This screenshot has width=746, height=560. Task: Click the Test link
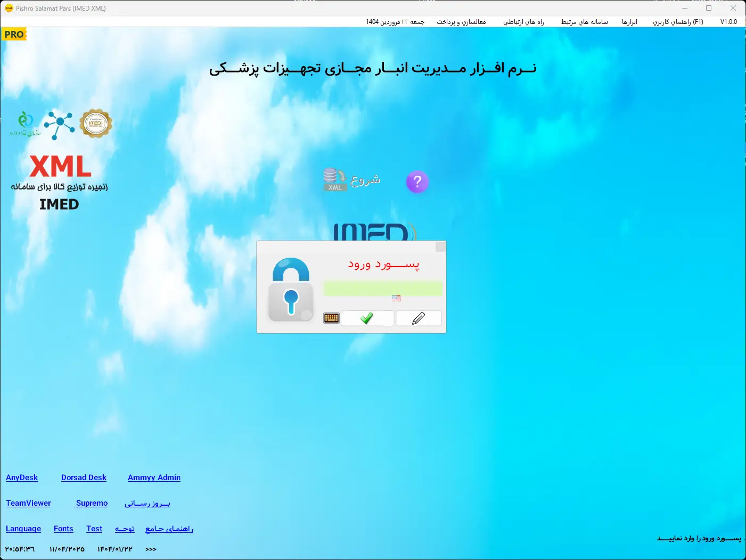tap(94, 529)
